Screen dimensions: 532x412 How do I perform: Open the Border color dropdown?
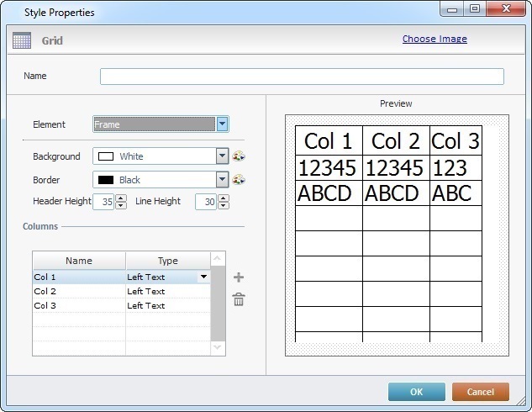pos(222,180)
